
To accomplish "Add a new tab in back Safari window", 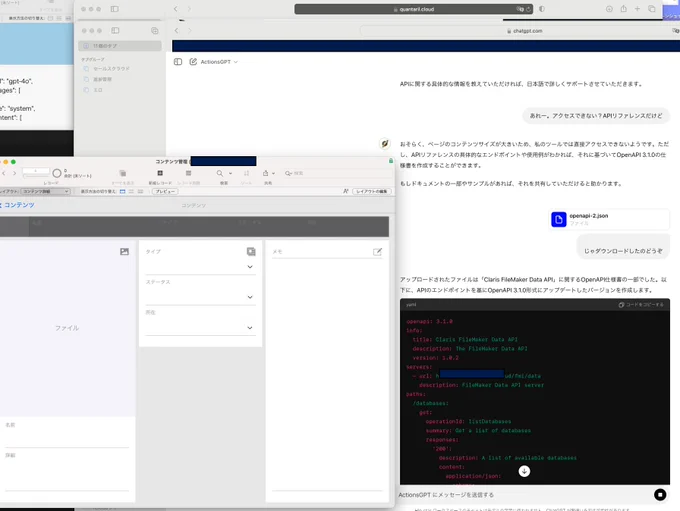I will pyautogui.click(x=638, y=9).
